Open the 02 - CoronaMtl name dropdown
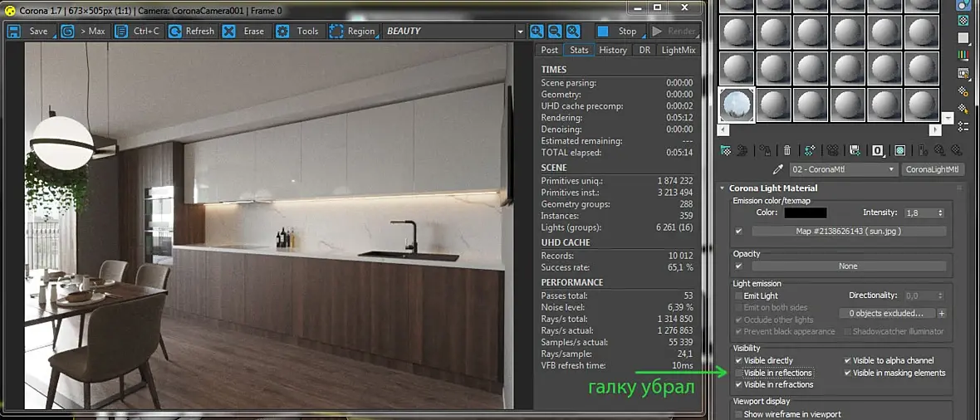 pyautogui.click(x=843, y=169)
